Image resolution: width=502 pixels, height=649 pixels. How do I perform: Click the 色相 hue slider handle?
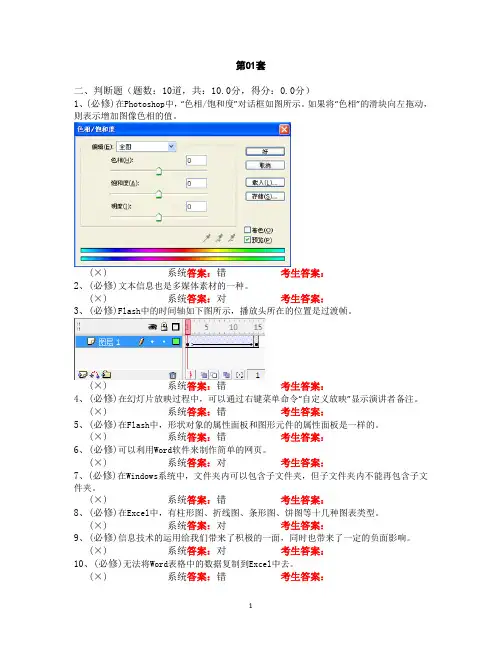tap(159, 171)
